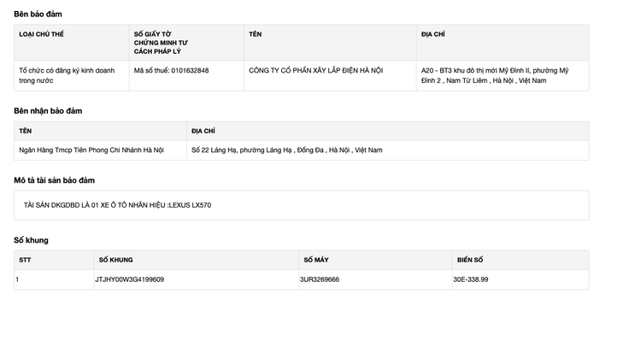
Task: Click the Bên bảo đảm section heading
Action: (38, 15)
